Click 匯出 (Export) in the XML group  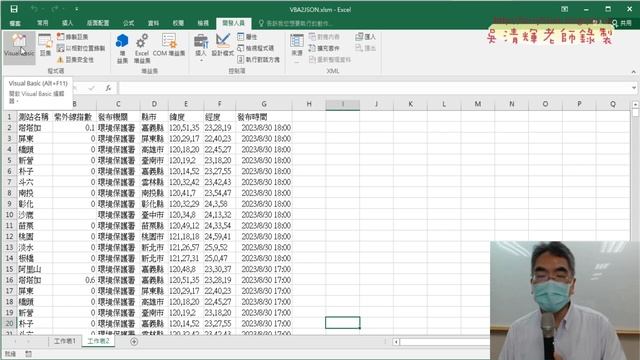tap(365, 48)
